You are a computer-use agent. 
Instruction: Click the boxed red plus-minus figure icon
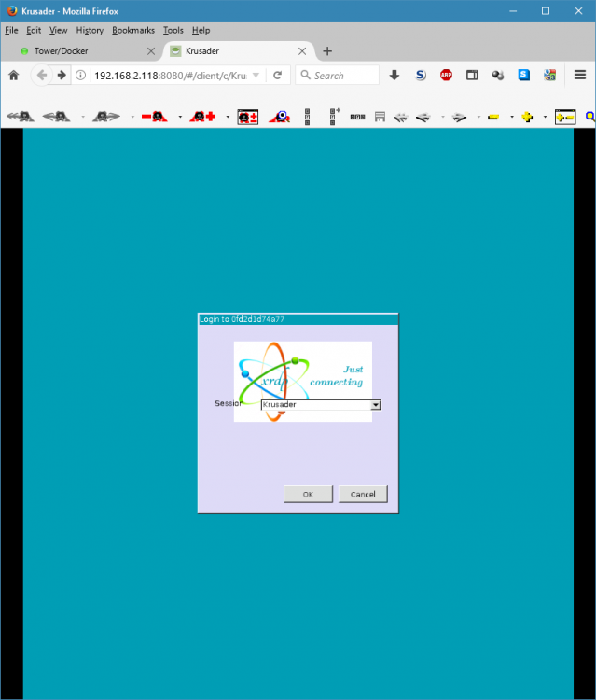[248, 117]
